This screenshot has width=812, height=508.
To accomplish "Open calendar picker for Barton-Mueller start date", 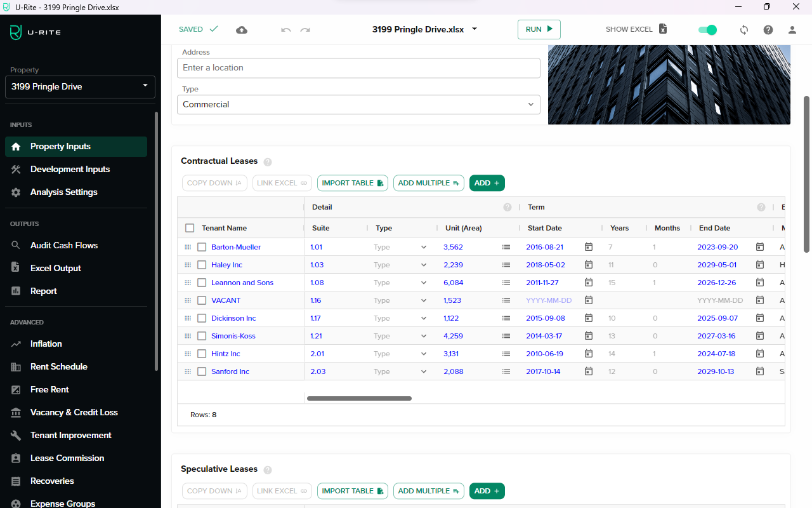I will pyautogui.click(x=588, y=247).
